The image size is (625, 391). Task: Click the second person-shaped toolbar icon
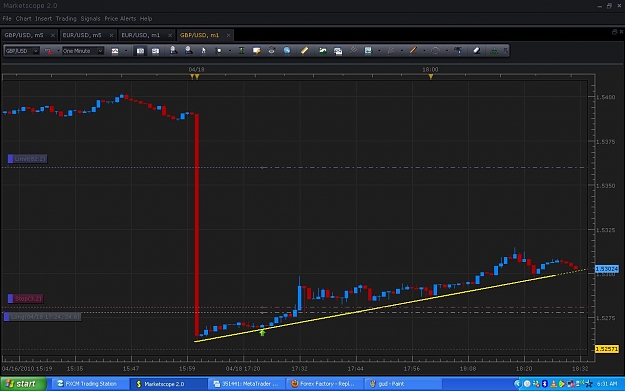tap(189, 51)
